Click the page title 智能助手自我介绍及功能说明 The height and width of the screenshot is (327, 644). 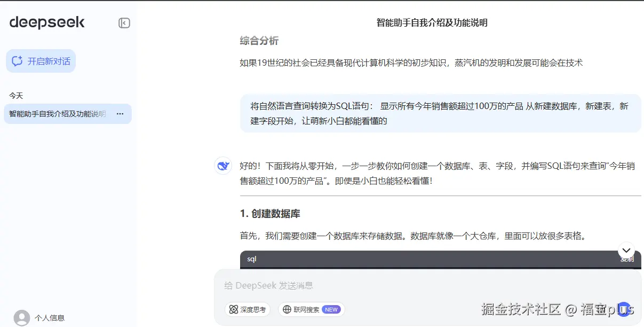coord(432,22)
